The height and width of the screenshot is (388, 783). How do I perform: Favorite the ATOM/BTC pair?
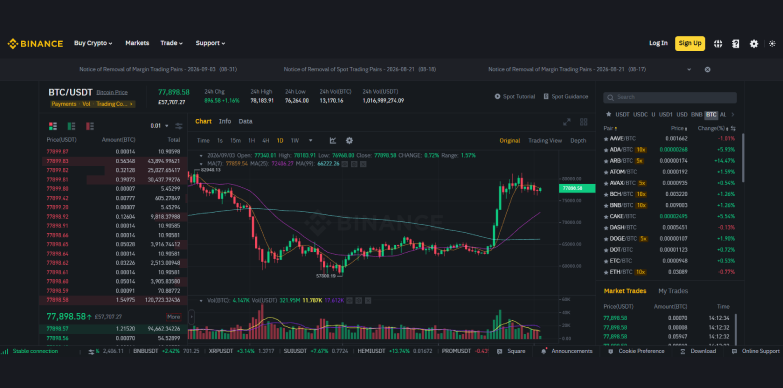pyautogui.click(x=606, y=172)
